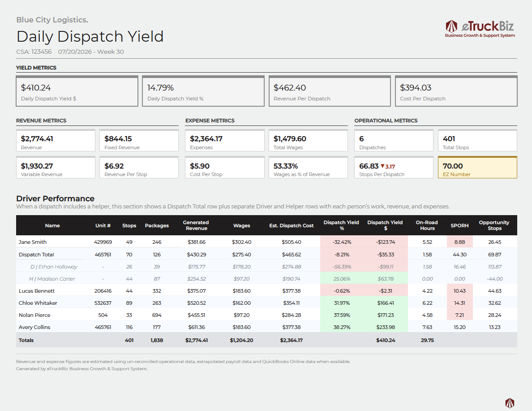Click Jane Smith's -32.42% yield cell
The image size is (532, 411).
[342, 242]
